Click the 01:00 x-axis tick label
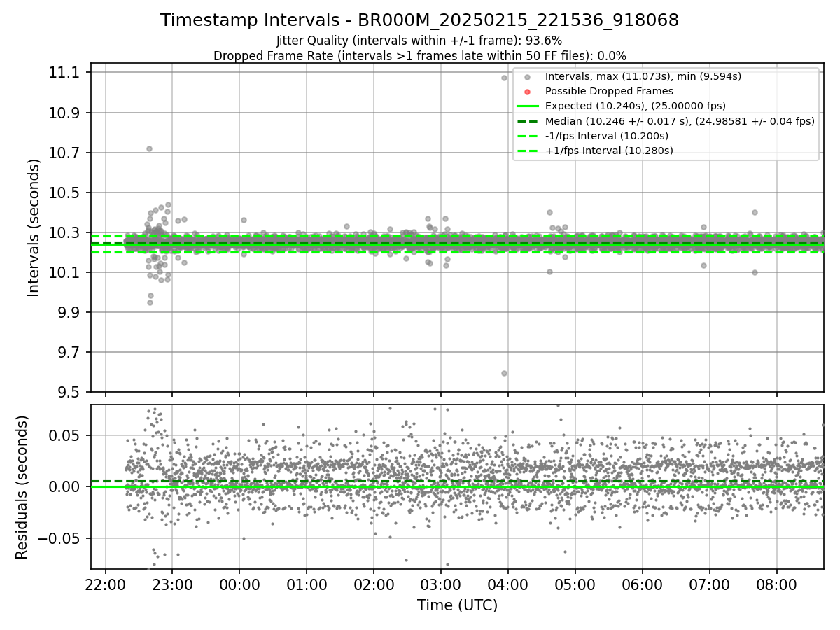Screen dimensions: 840x630 click(x=307, y=584)
